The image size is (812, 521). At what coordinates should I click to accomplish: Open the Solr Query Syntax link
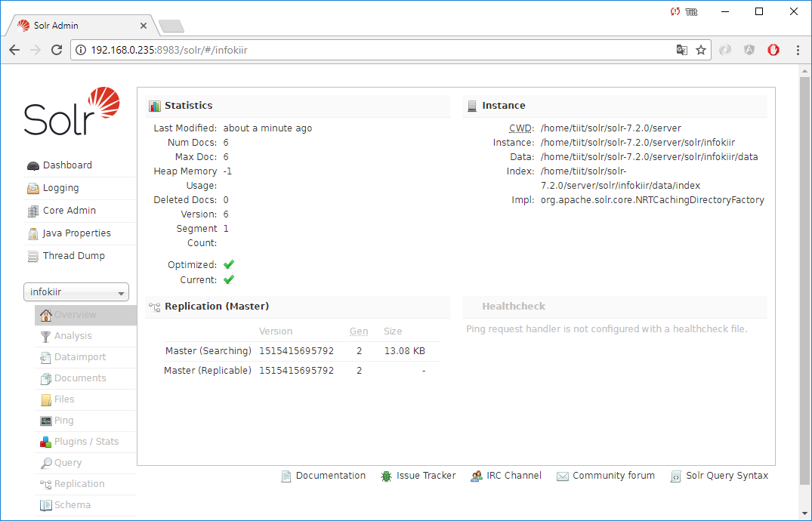727,476
